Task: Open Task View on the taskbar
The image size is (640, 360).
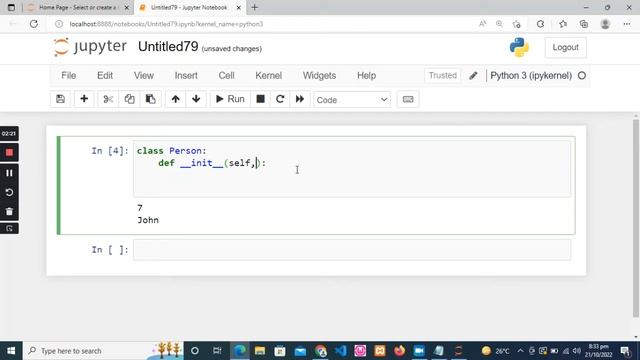Action: (x=217, y=351)
